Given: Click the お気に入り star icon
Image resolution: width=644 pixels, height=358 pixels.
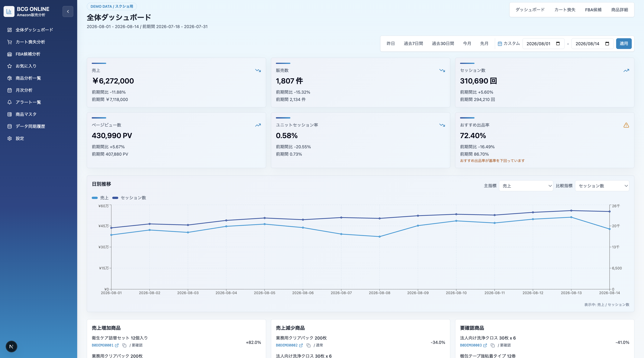Looking at the screenshot, I should (9, 66).
